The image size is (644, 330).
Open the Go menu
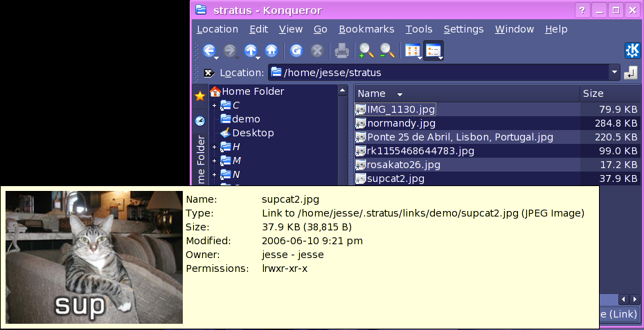(x=321, y=29)
